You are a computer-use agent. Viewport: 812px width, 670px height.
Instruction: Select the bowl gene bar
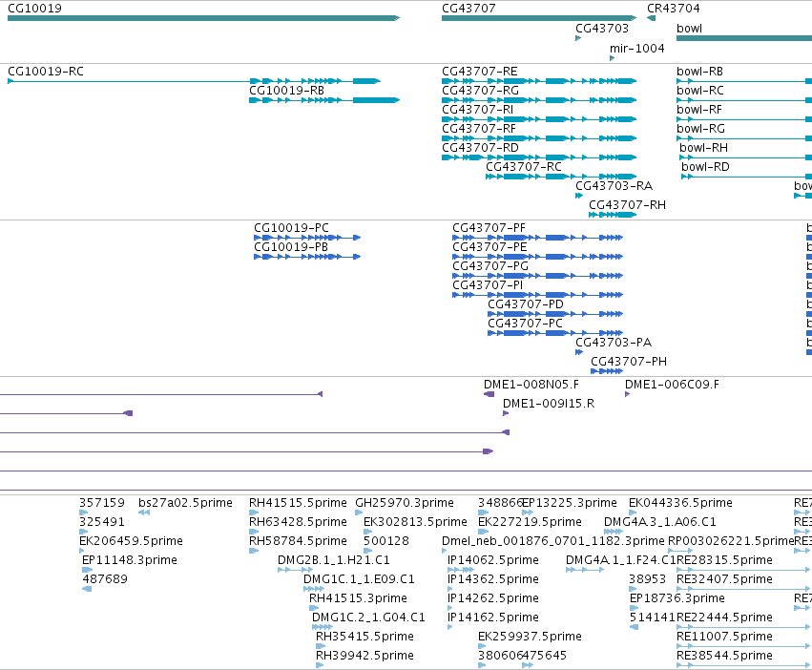[744, 38]
